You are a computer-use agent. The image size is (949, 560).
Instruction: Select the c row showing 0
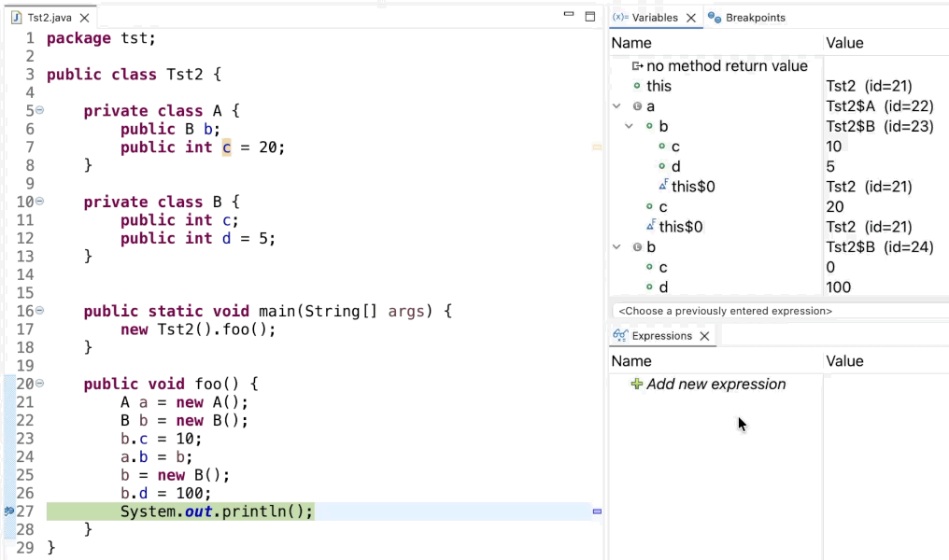(x=663, y=267)
